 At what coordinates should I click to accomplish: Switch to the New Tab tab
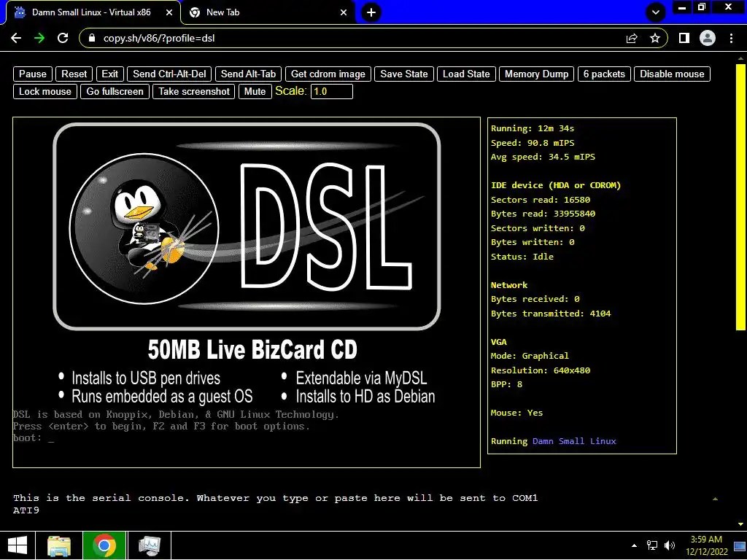pos(268,12)
